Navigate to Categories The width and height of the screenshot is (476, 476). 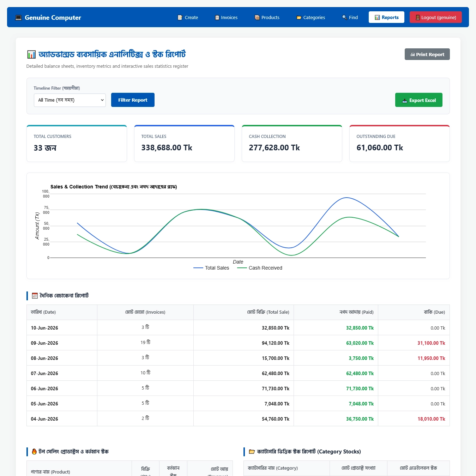pos(311,17)
